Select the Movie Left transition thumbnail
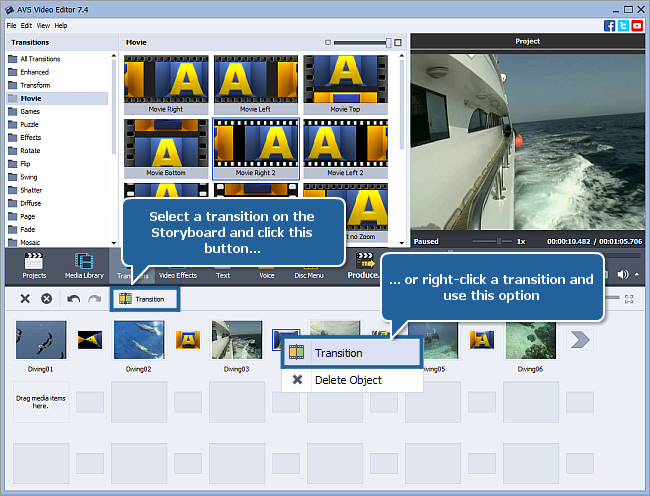 click(x=256, y=85)
